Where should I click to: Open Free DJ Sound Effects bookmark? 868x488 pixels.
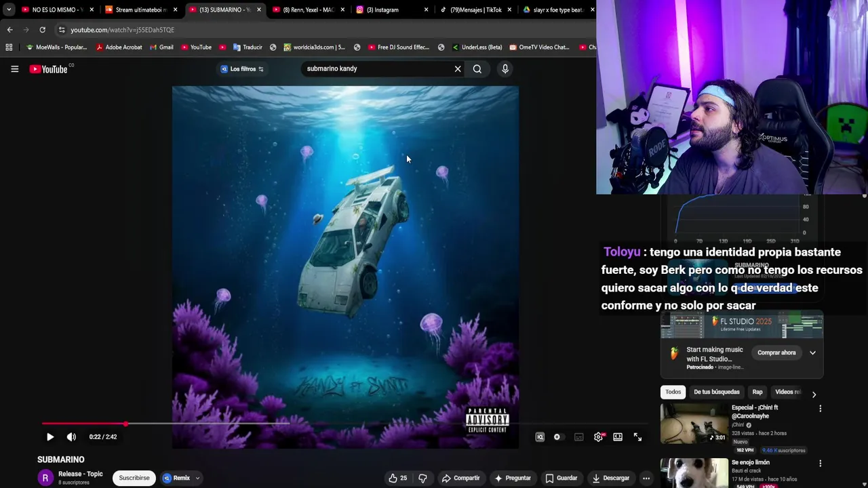399,47
